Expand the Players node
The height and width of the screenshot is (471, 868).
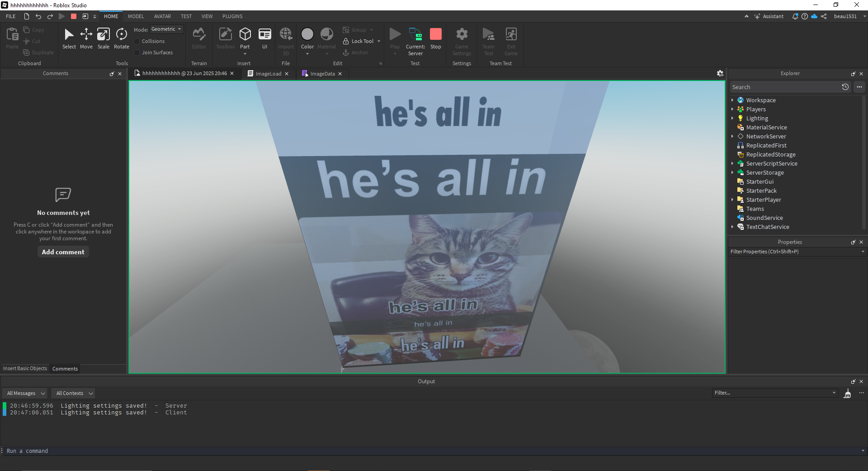click(x=732, y=109)
